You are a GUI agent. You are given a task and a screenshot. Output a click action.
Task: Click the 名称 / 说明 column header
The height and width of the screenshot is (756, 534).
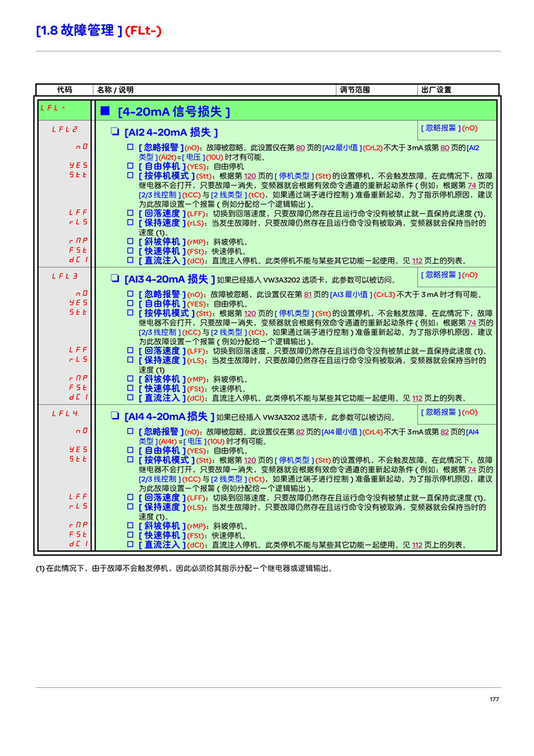click(x=115, y=89)
